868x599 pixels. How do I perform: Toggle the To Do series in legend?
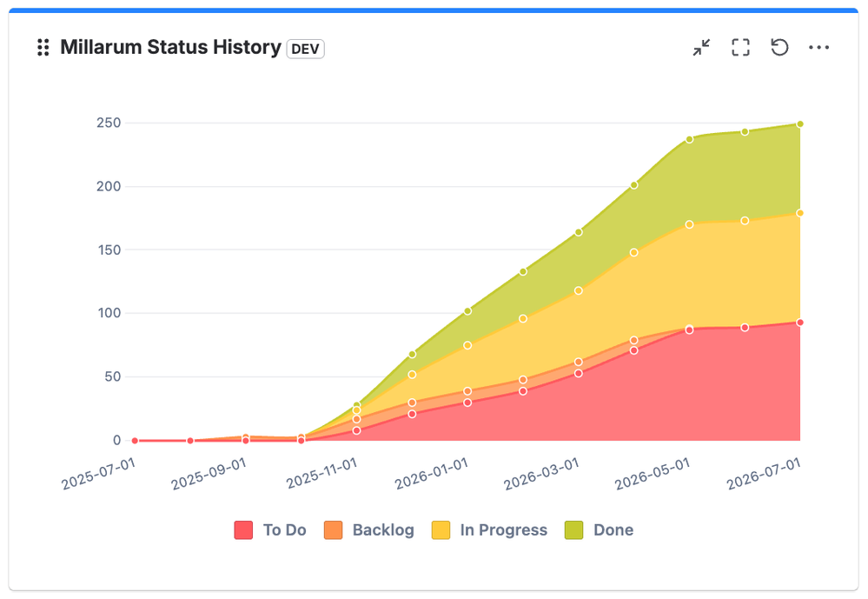[x=270, y=530]
